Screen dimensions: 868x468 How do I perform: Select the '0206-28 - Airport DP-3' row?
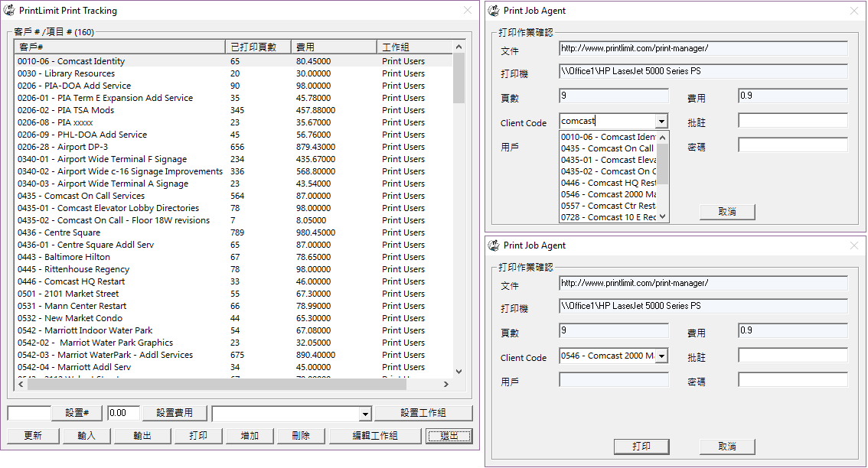pyautogui.click(x=233, y=147)
